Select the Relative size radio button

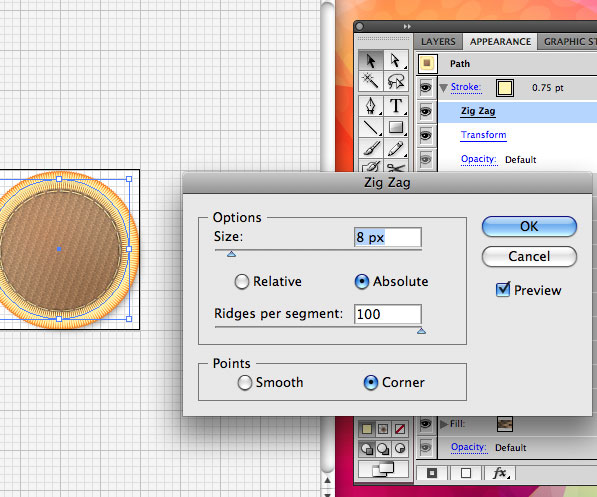(x=242, y=282)
